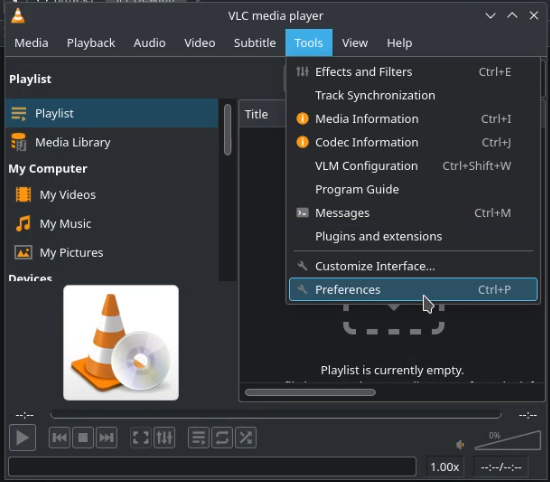Open the Media menu
This screenshot has height=482, width=550.
click(31, 43)
